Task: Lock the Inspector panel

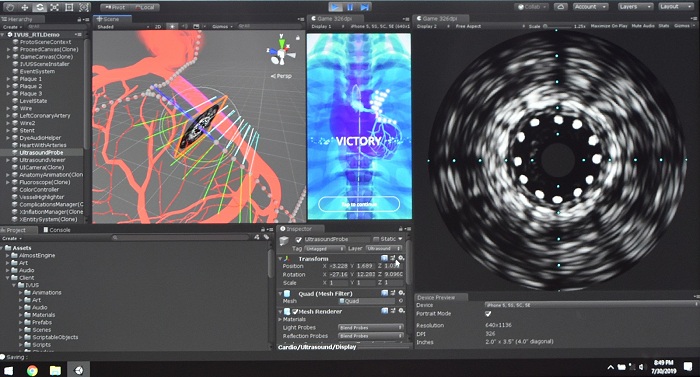Action: pyautogui.click(x=400, y=229)
